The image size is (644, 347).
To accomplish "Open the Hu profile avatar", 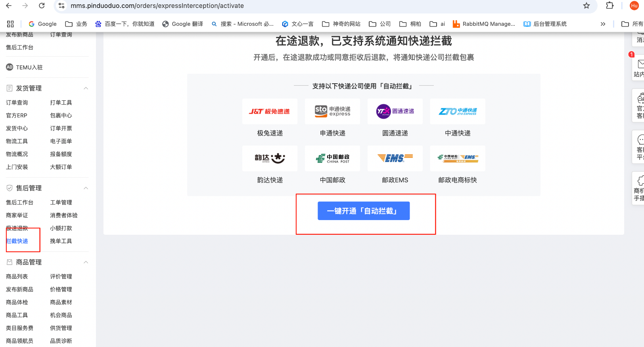I will [x=634, y=6].
